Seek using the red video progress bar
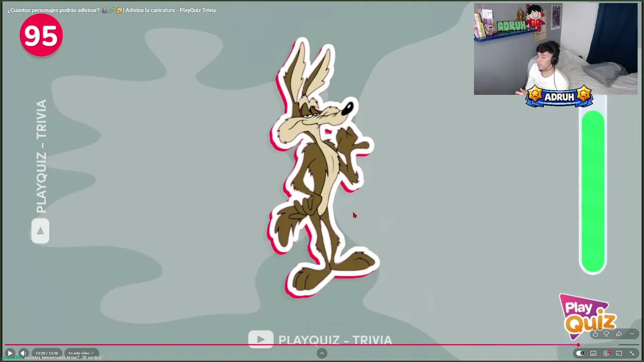 [322, 345]
